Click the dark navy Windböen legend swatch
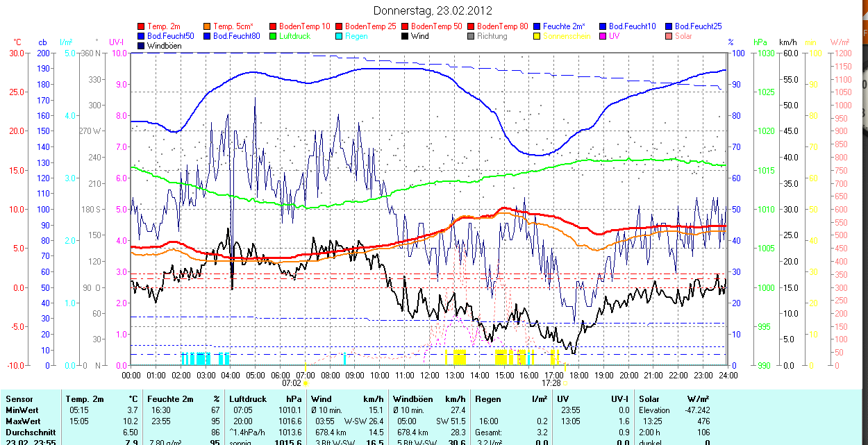This screenshot has height=445, width=868. [142, 46]
